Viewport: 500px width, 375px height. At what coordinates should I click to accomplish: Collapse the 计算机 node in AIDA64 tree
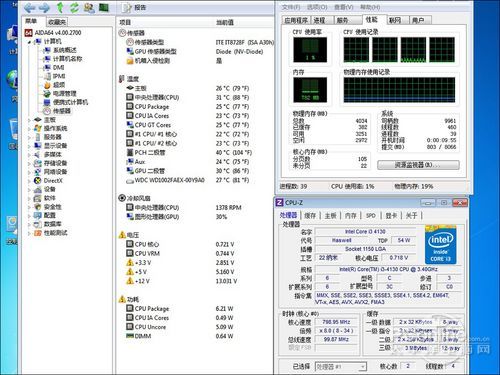pyautogui.click(x=30, y=42)
